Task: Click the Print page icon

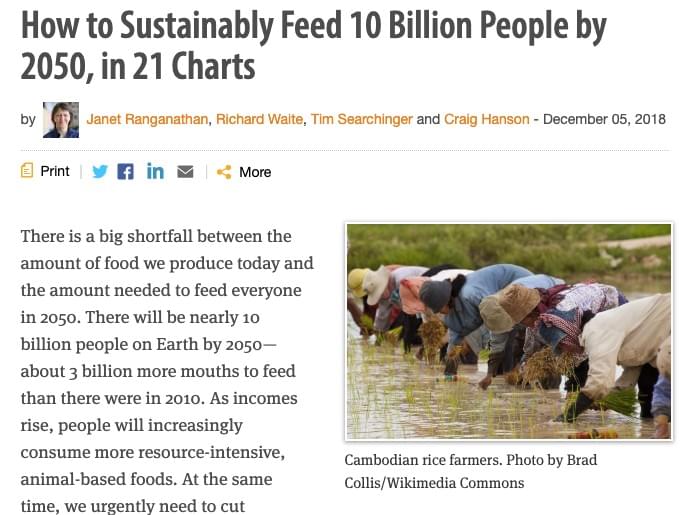Action: pyautogui.click(x=27, y=171)
